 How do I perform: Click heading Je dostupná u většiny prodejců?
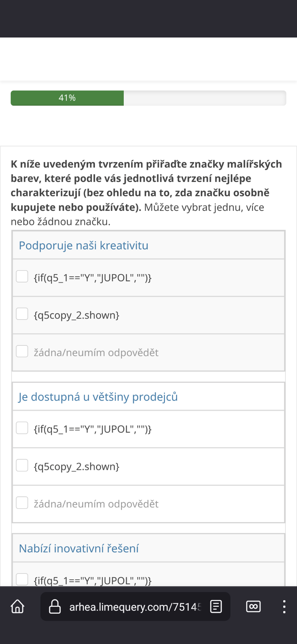pyautogui.click(x=98, y=397)
